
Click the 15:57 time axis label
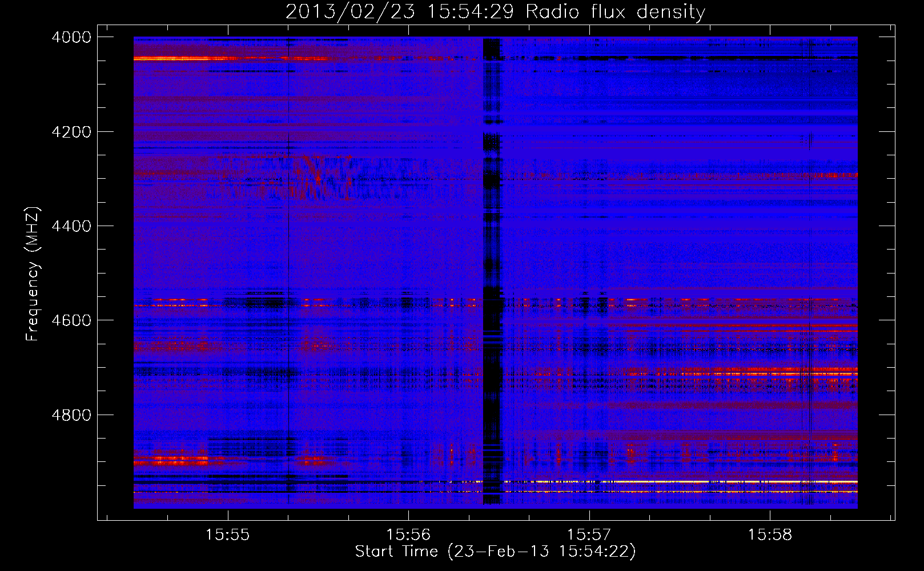589,535
